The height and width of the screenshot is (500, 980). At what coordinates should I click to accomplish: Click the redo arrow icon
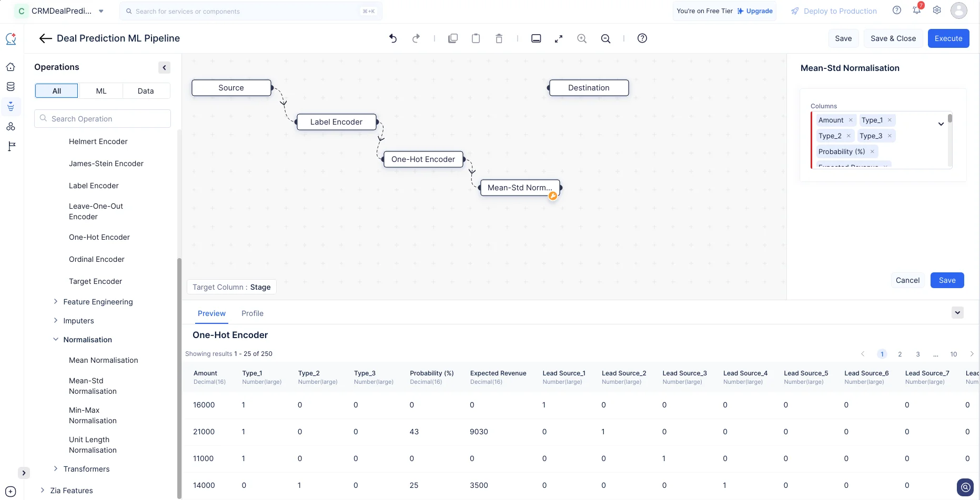[x=416, y=38]
